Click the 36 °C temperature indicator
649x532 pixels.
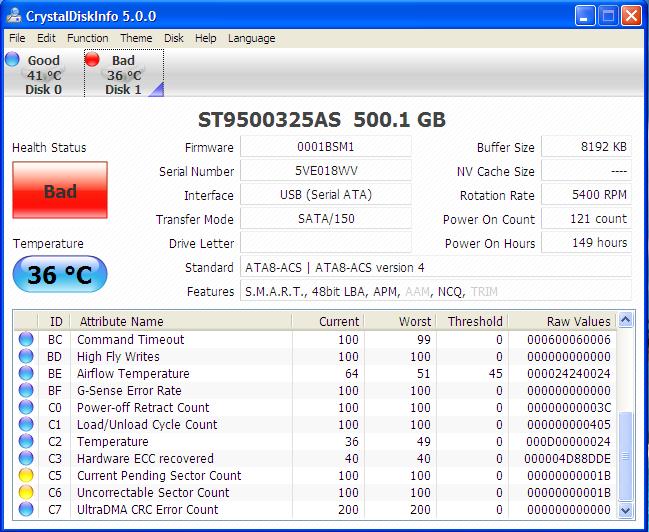coord(59,274)
